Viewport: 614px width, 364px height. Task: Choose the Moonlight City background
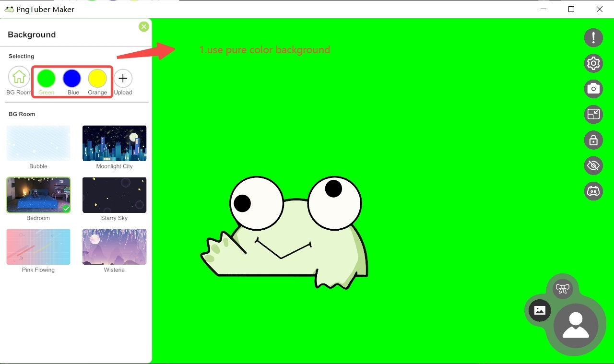pos(114,143)
